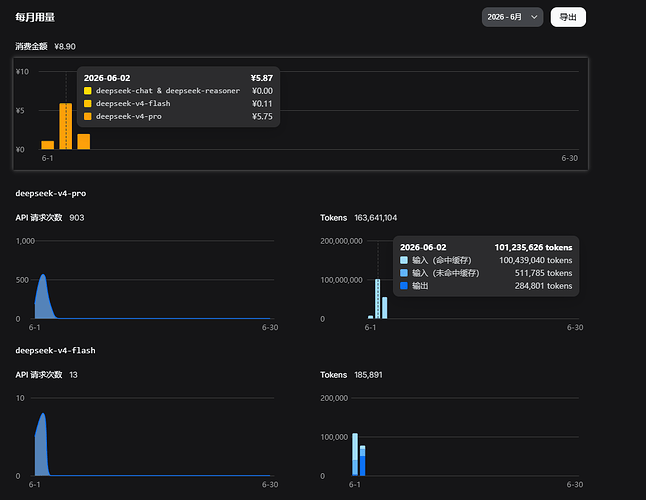Click 100,439,040 tokens cached input value
The height and width of the screenshot is (500, 646).
coord(535,260)
